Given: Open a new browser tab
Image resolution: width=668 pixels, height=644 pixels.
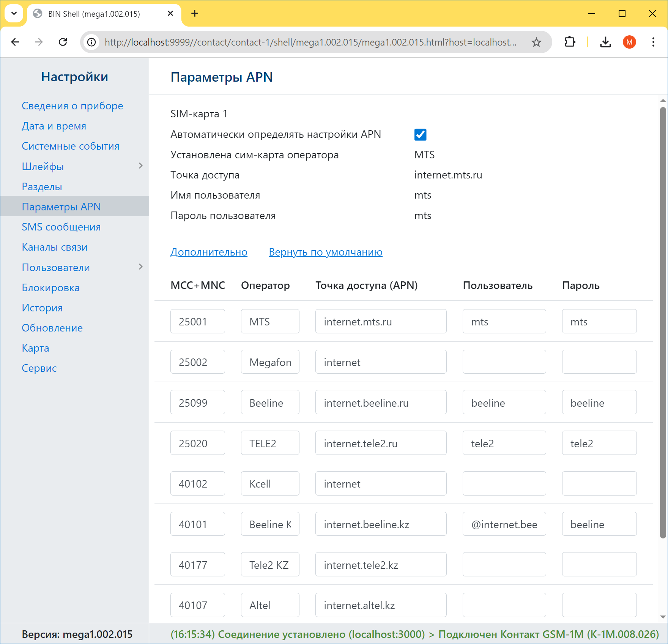Looking at the screenshot, I should tap(195, 14).
